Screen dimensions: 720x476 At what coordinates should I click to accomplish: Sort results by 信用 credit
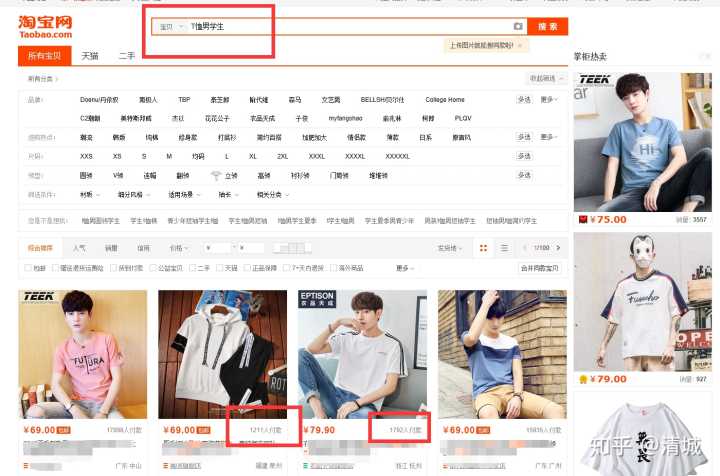click(x=143, y=248)
